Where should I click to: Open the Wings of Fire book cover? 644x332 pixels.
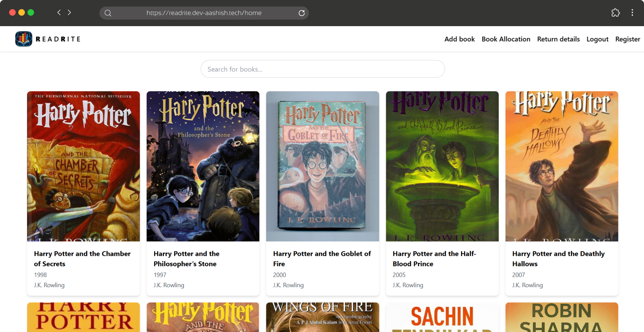click(x=323, y=317)
